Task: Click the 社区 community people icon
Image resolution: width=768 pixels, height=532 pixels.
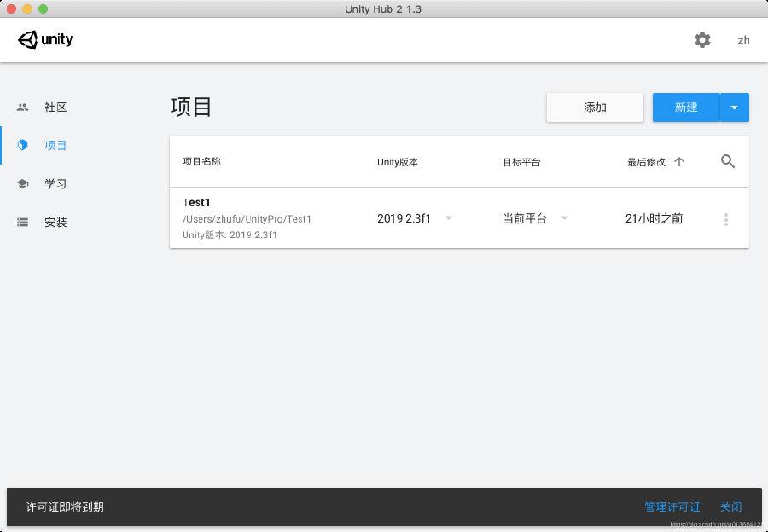Action: pyautogui.click(x=23, y=107)
